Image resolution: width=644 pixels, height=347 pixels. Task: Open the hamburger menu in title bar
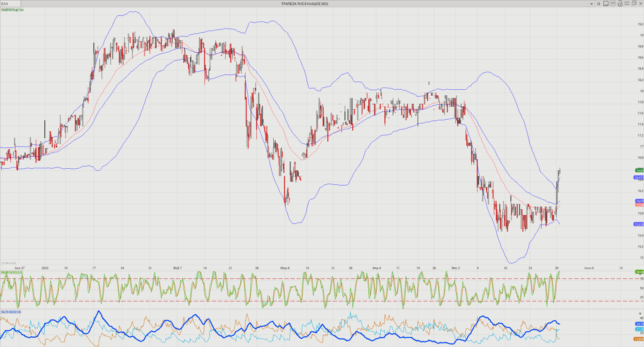pyautogui.click(x=627, y=3)
